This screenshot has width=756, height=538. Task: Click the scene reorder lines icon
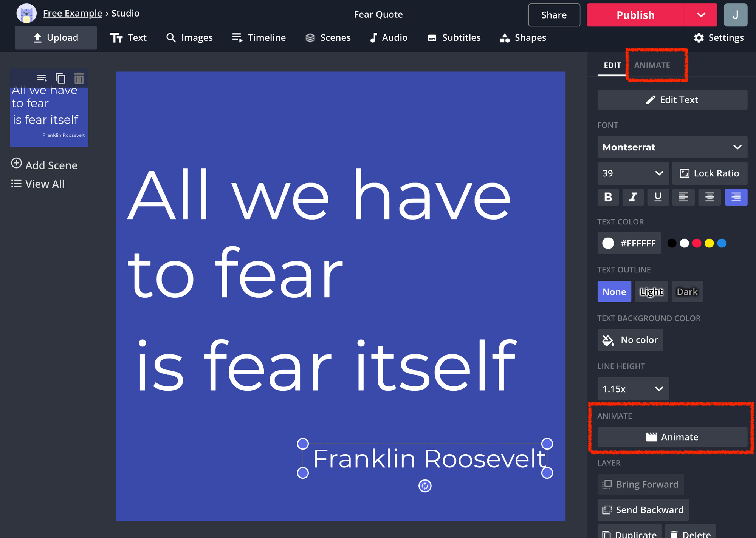[42, 78]
